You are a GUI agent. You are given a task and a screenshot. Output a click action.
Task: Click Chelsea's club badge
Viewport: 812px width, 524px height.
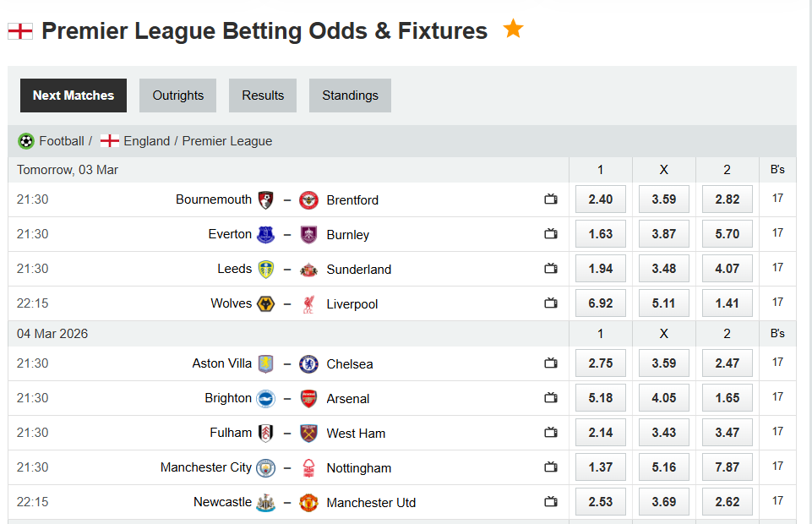point(308,363)
